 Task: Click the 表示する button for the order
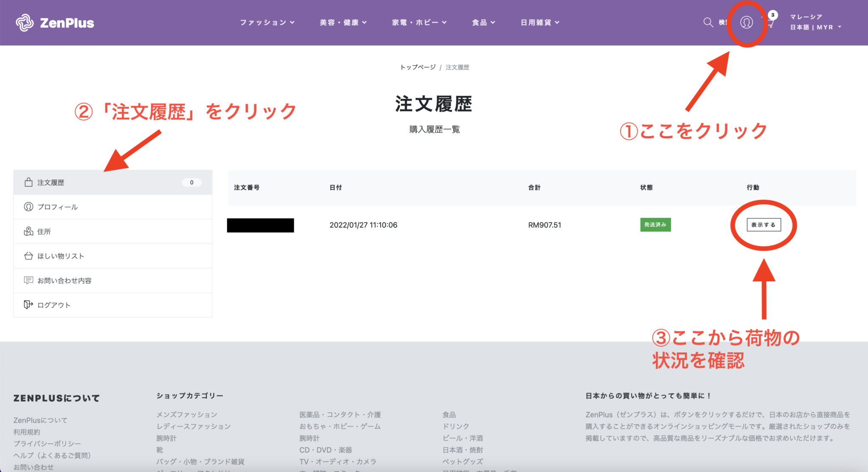click(x=764, y=225)
